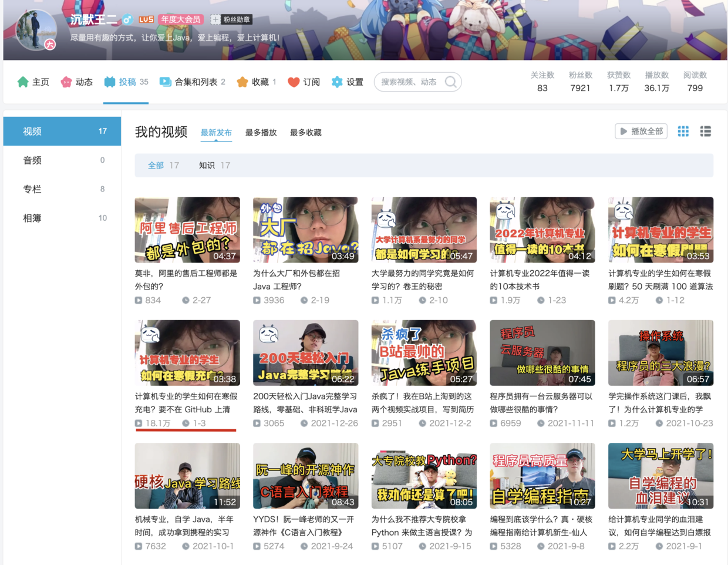The image size is (728, 565).
Task: Sort videos by 最多收藏
Action: coord(305,133)
